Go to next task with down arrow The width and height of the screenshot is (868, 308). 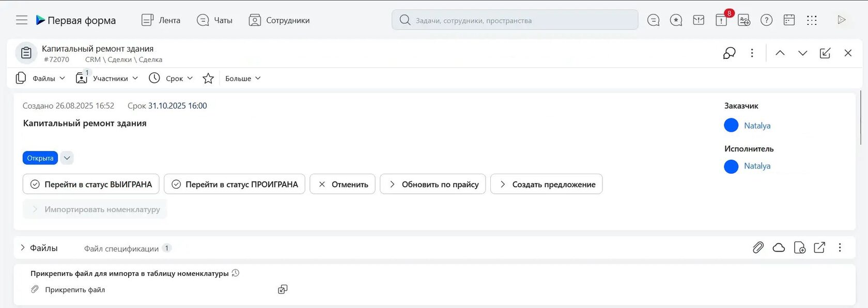(802, 53)
